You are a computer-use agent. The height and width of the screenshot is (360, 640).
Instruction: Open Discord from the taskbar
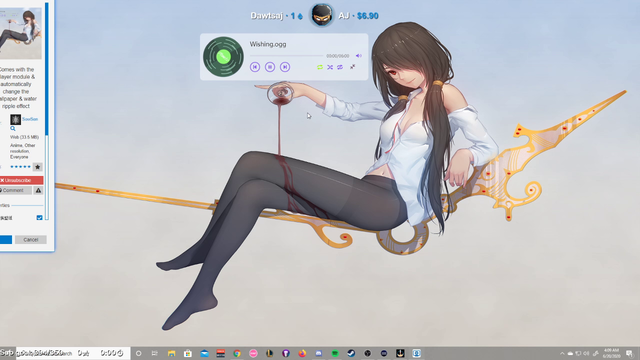[318, 353]
